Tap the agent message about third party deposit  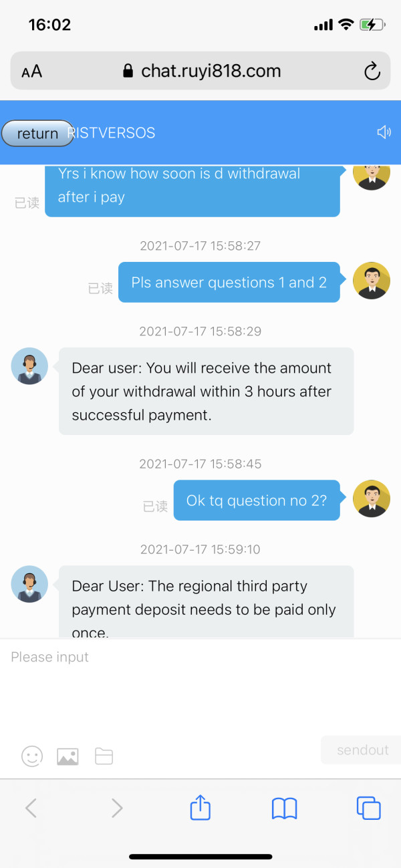coord(206,601)
